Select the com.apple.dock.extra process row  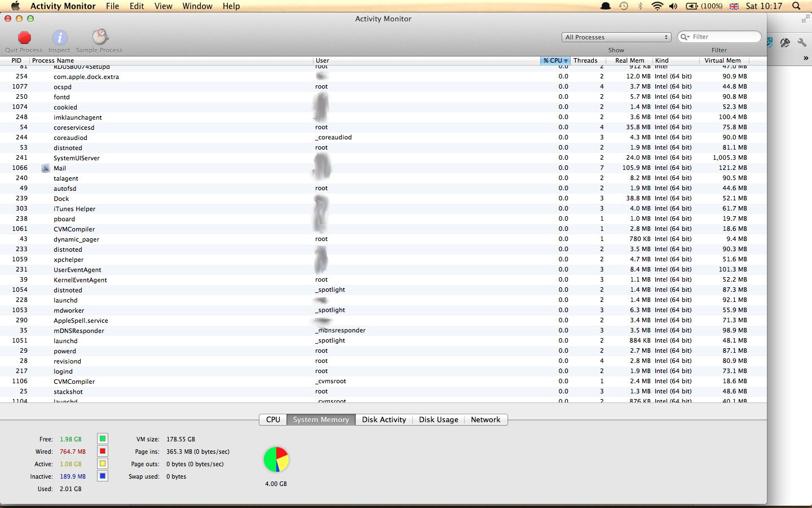(383, 77)
